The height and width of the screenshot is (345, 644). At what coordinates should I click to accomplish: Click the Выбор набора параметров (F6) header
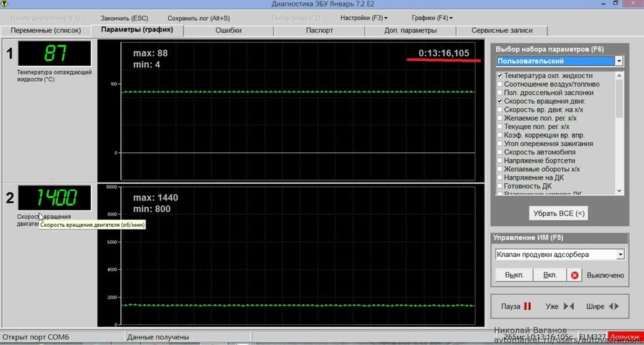(x=550, y=49)
